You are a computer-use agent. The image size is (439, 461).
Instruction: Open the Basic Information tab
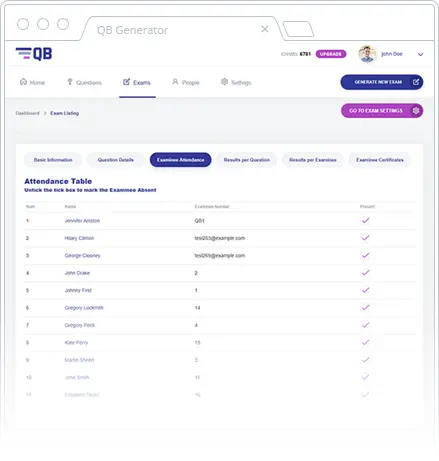(x=53, y=160)
